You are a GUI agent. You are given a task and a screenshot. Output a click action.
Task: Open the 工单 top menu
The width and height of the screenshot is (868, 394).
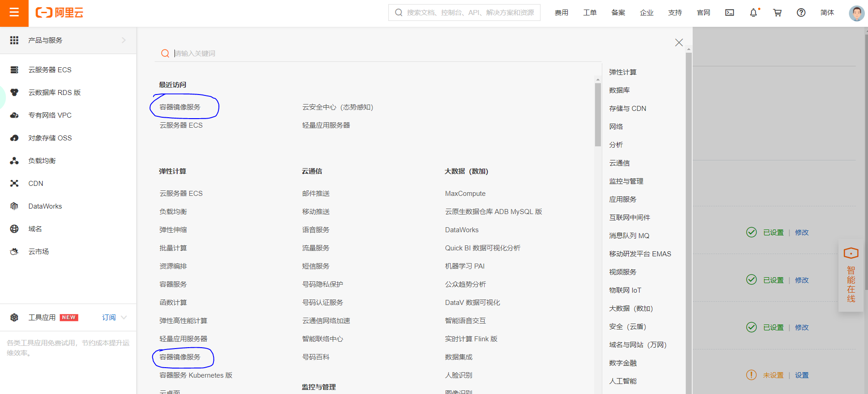click(x=590, y=13)
